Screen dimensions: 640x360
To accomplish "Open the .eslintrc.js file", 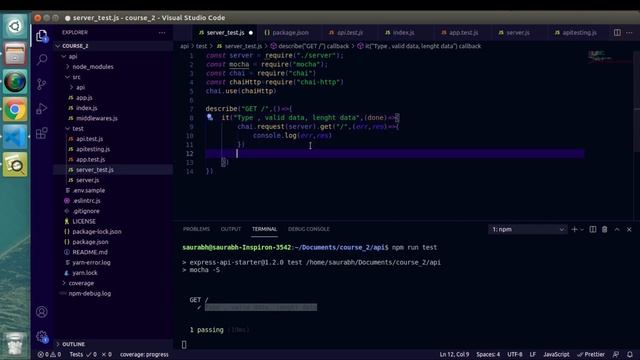I will 86,201.
